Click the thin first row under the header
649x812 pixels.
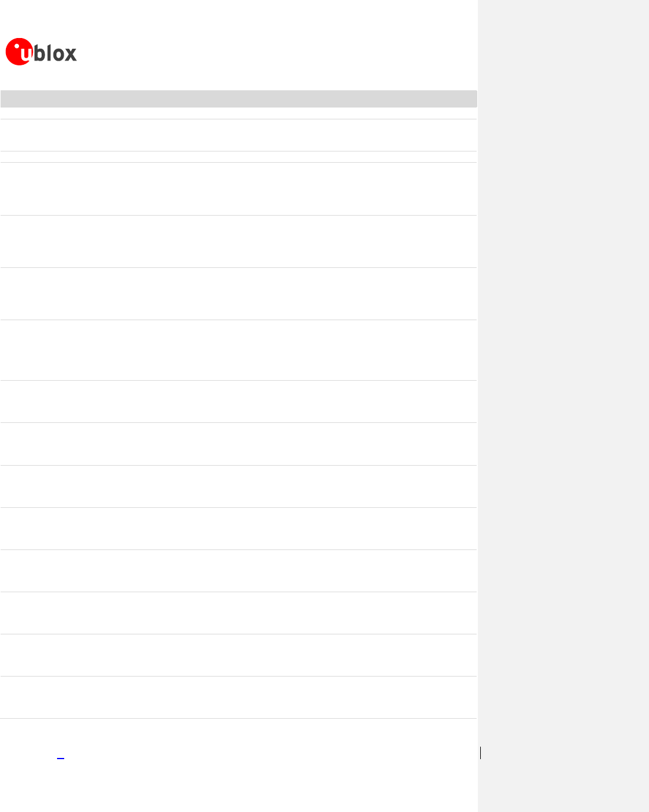click(238, 113)
